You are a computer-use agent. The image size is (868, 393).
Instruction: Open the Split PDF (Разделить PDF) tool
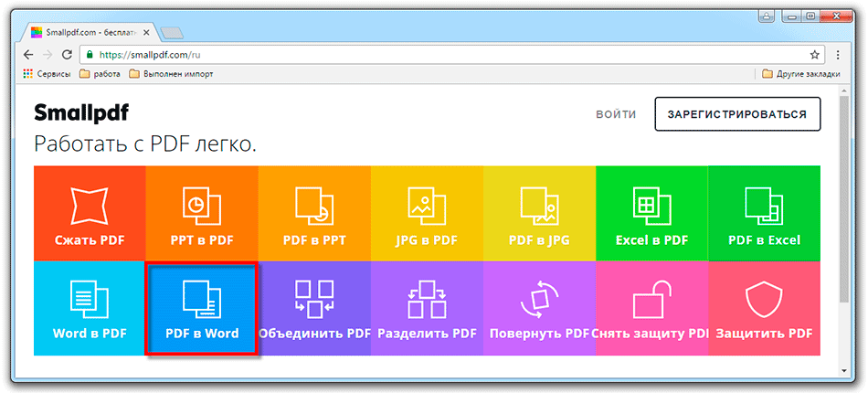[x=427, y=308]
